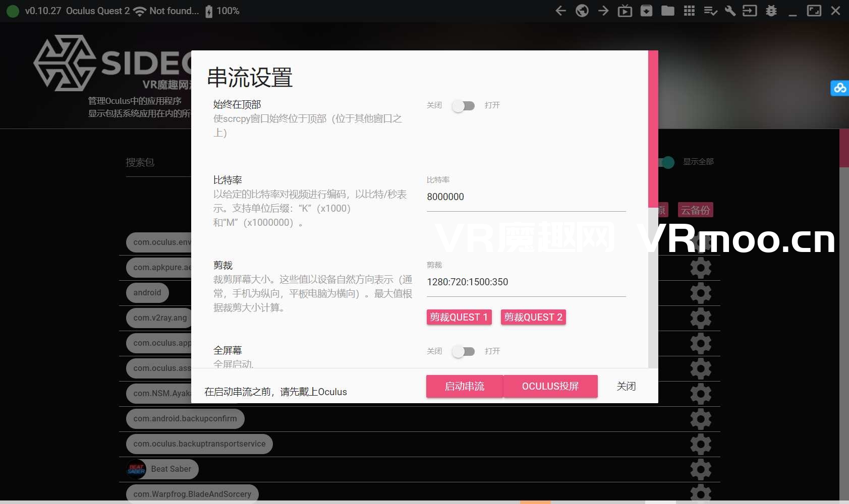This screenshot has width=849, height=504.
Task: Open settings gear for com.android.backupconfirm row
Action: [x=701, y=419]
